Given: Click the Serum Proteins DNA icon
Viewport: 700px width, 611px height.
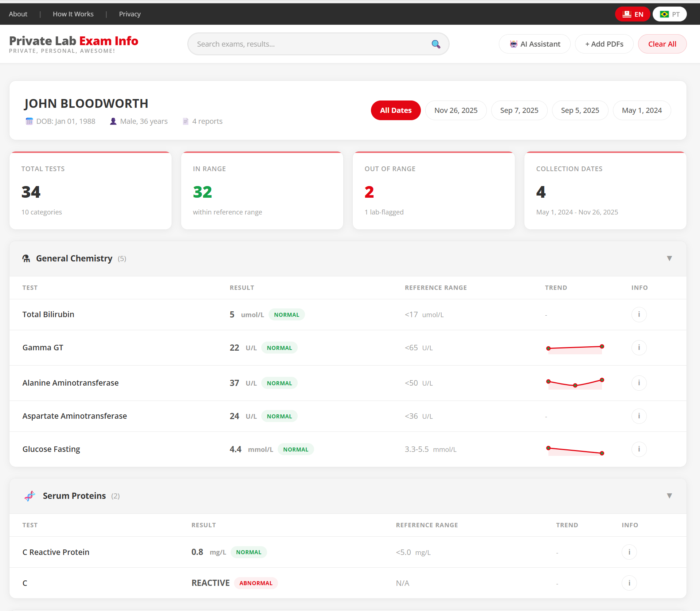Looking at the screenshot, I should point(30,496).
